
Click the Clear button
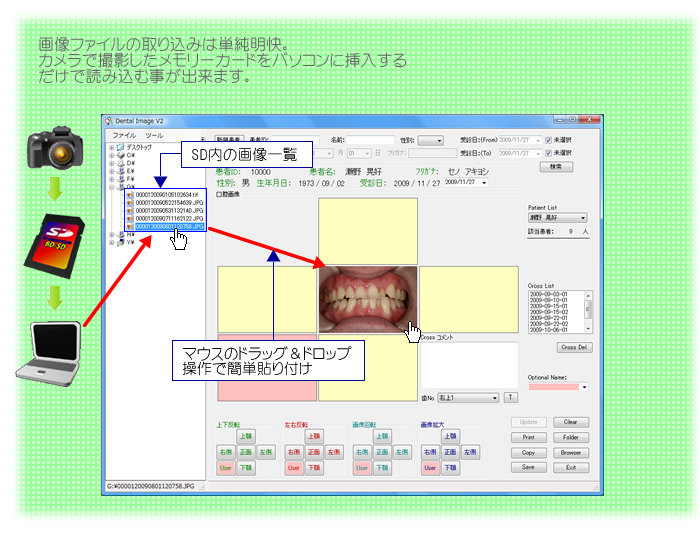(x=571, y=422)
